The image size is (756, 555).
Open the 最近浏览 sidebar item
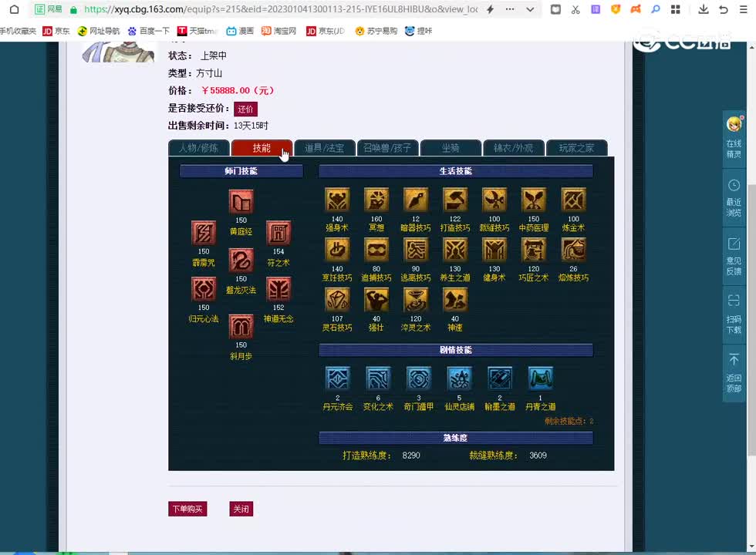734,198
